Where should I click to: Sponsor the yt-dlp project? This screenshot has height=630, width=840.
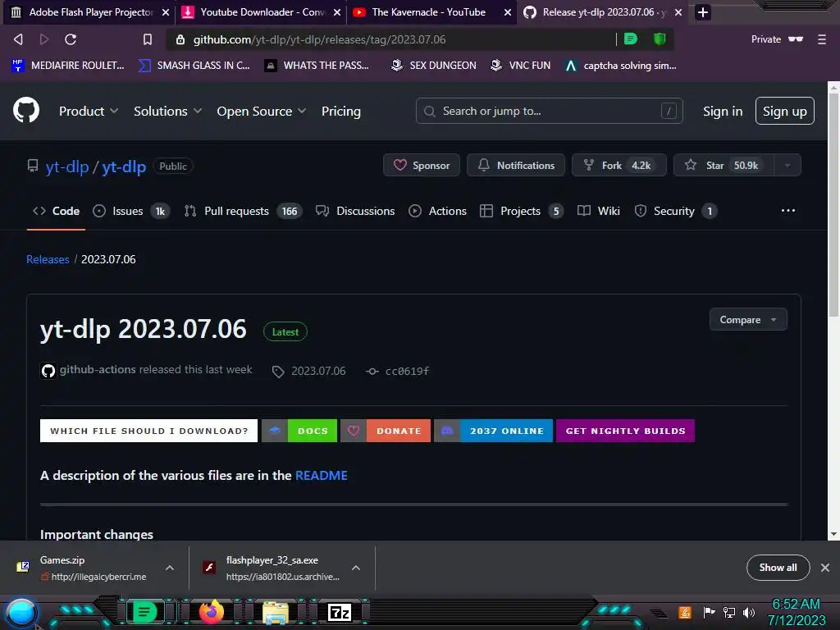click(x=421, y=166)
